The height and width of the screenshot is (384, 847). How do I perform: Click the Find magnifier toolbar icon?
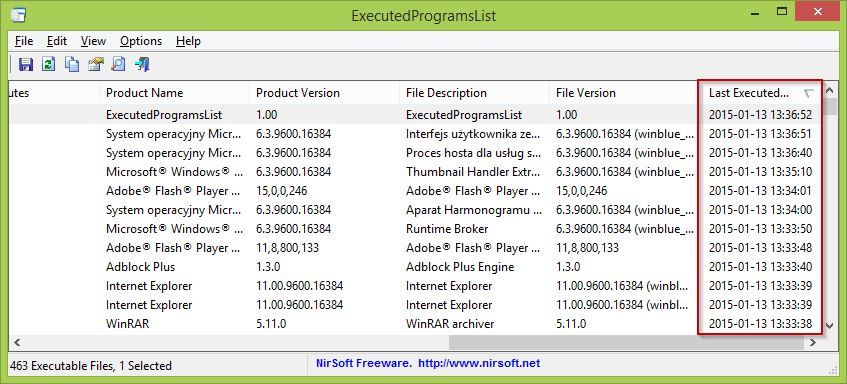point(118,64)
